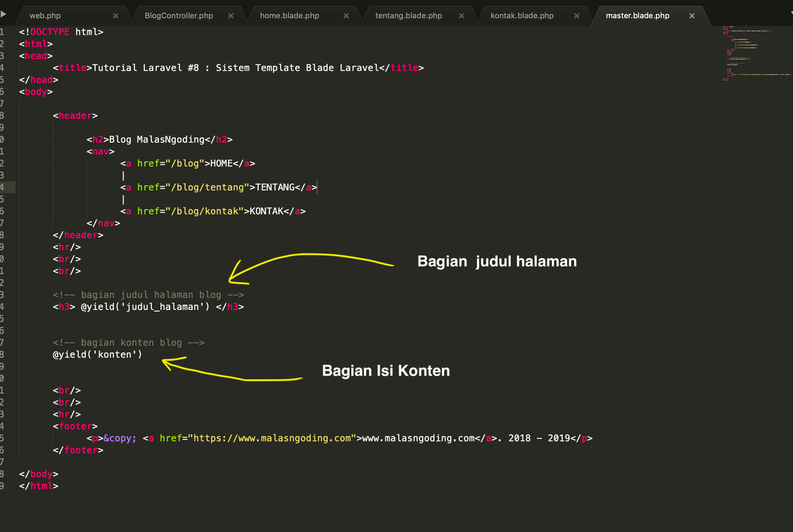Place cursor on @yield('konten') line
Image resolution: width=793 pixels, height=532 pixels.
pos(98,355)
